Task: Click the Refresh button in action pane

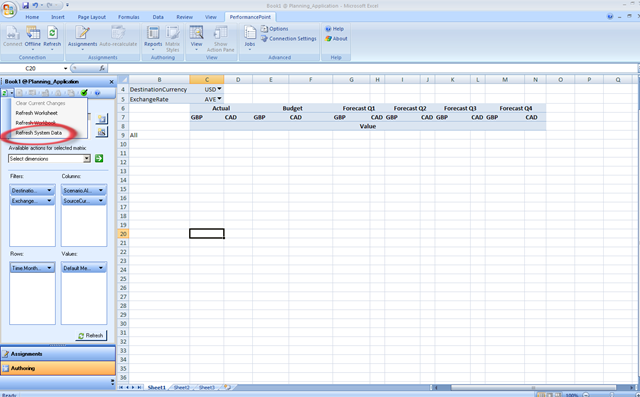Action: (91, 335)
